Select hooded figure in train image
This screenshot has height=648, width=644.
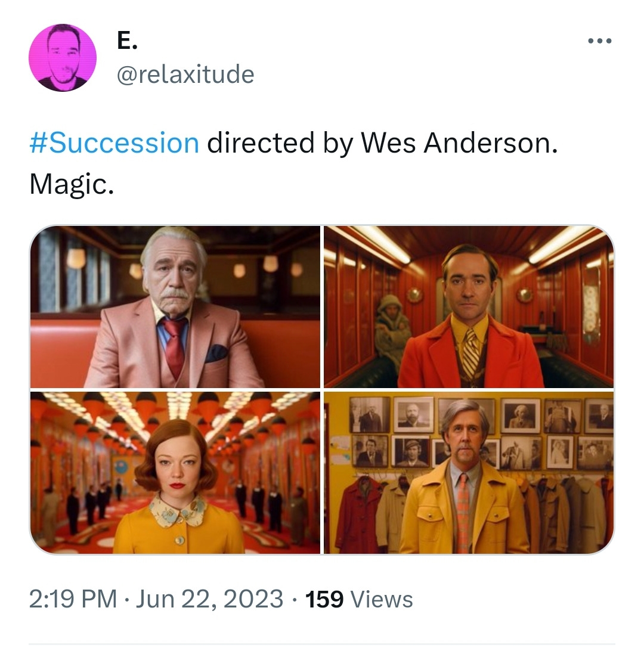tap(391, 330)
